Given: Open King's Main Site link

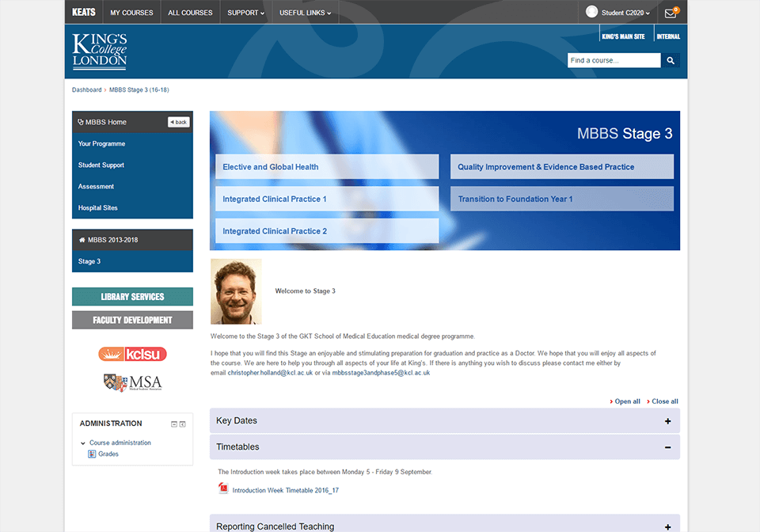Looking at the screenshot, I should [623, 36].
